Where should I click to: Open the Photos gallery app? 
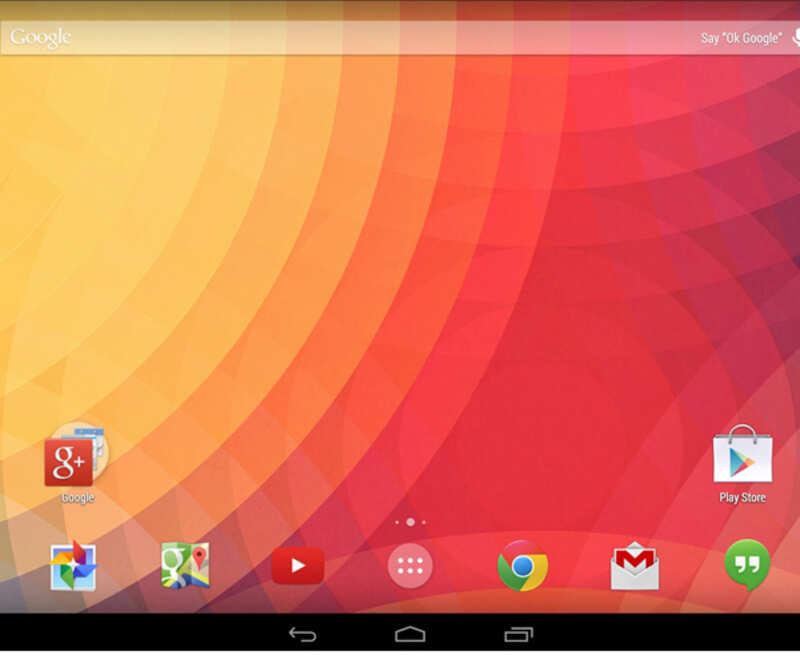[73, 564]
